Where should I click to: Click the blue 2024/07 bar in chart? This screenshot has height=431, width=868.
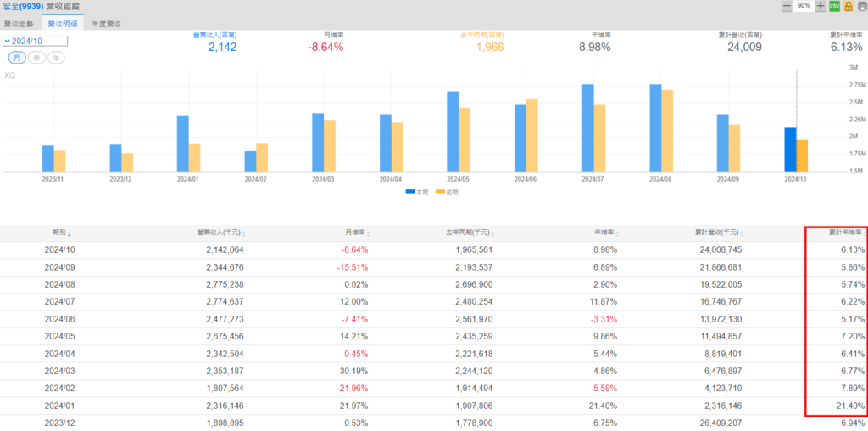click(588, 128)
